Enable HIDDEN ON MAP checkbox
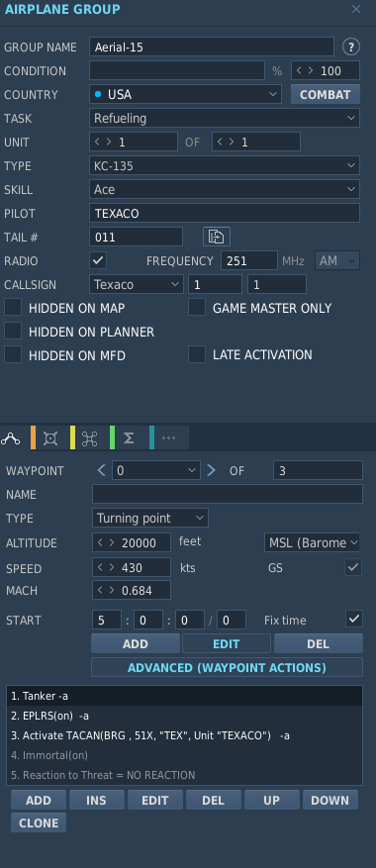The height and width of the screenshot is (868, 376). (13, 307)
